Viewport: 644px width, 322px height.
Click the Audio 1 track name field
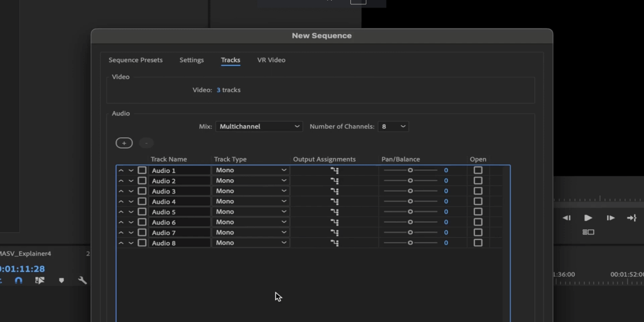(x=180, y=171)
